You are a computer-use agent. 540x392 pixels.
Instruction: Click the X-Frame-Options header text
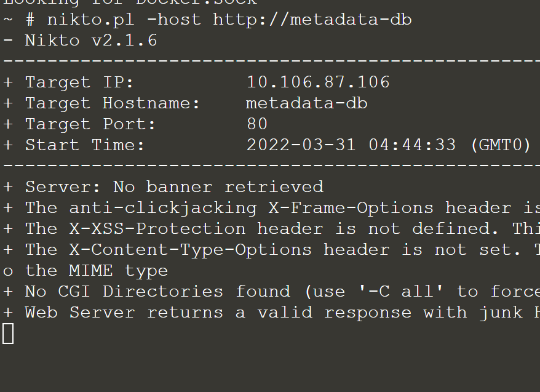click(351, 208)
